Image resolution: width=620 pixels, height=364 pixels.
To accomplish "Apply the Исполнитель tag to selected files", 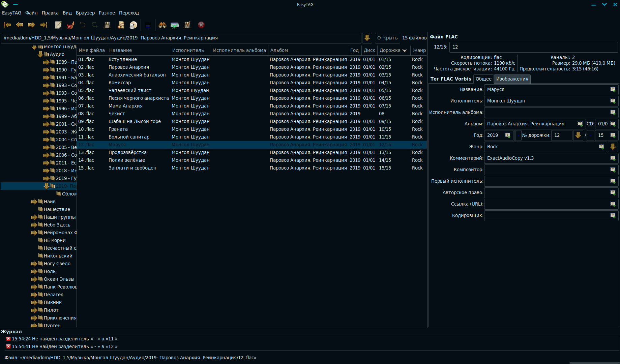I will click(613, 101).
